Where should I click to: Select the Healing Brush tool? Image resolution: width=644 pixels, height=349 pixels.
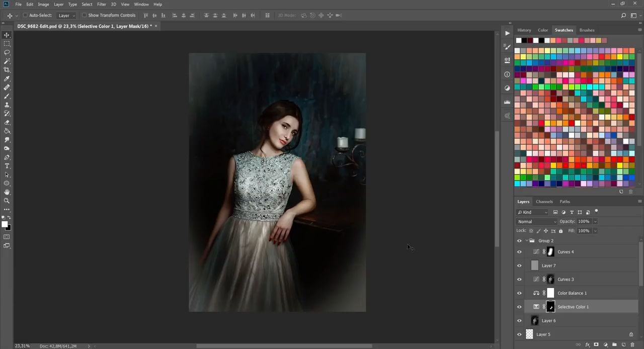[7, 88]
